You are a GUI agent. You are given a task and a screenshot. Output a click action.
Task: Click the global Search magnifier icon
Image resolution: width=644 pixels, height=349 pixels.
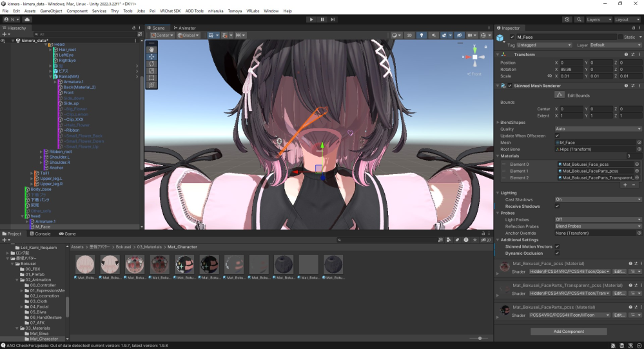pos(579,19)
